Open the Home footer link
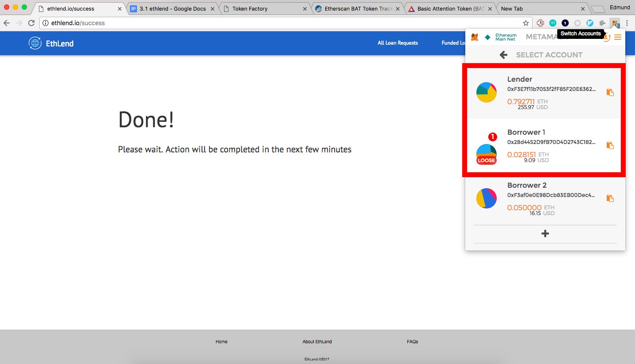Viewport: 635px width, 364px height. [x=221, y=341]
